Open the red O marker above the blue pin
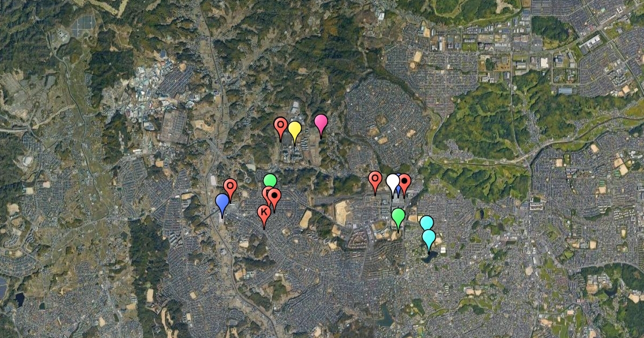 coord(230,187)
